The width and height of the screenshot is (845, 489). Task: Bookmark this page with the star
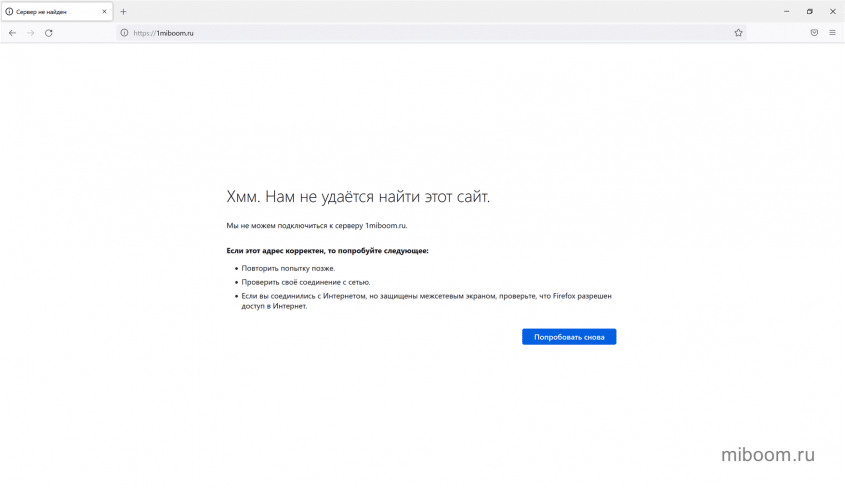(x=738, y=33)
